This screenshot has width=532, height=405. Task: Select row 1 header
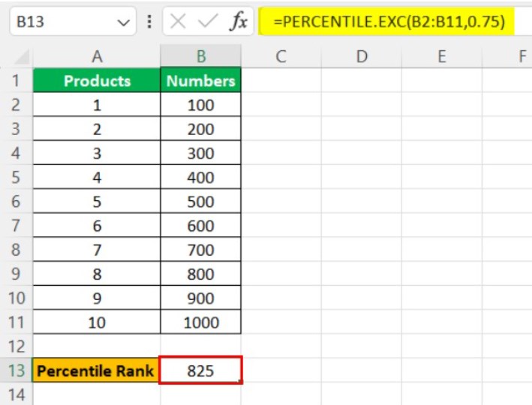16,80
